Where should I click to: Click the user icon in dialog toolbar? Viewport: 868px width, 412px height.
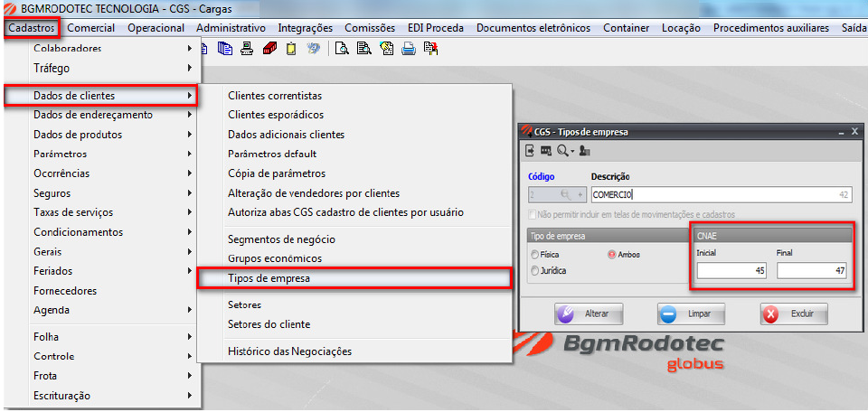click(585, 150)
